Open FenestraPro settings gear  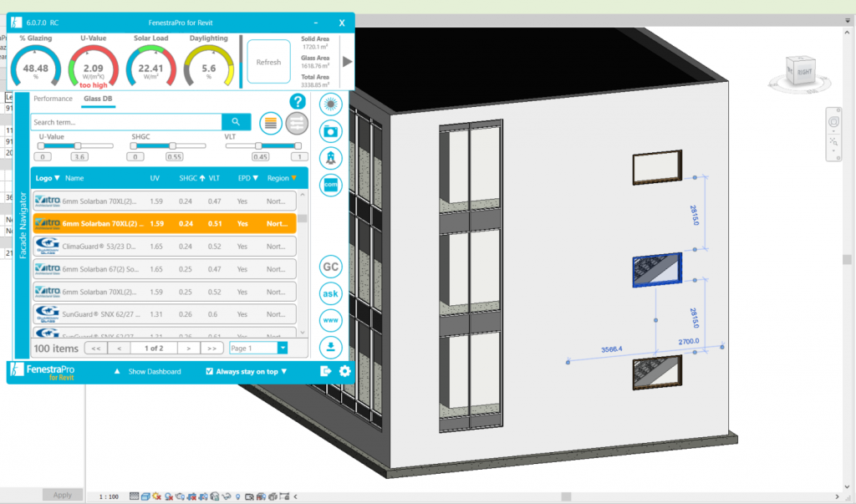coord(344,371)
